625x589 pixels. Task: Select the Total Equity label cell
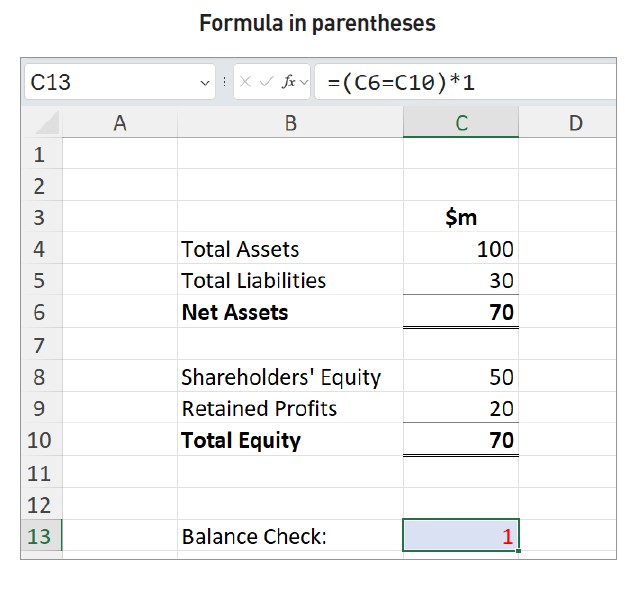tap(290, 439)
